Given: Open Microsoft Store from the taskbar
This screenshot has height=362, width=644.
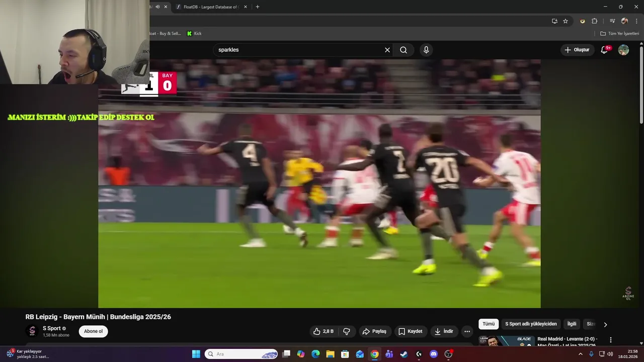Looking at the screenshot, I should [345, 354].
